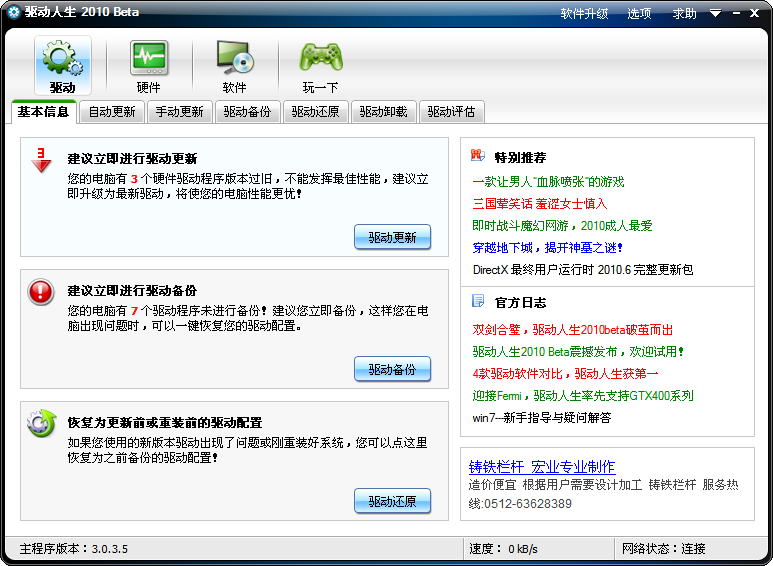773x566 pixels.
Task: Click the green restore gear icon
Action: point(41,424)
